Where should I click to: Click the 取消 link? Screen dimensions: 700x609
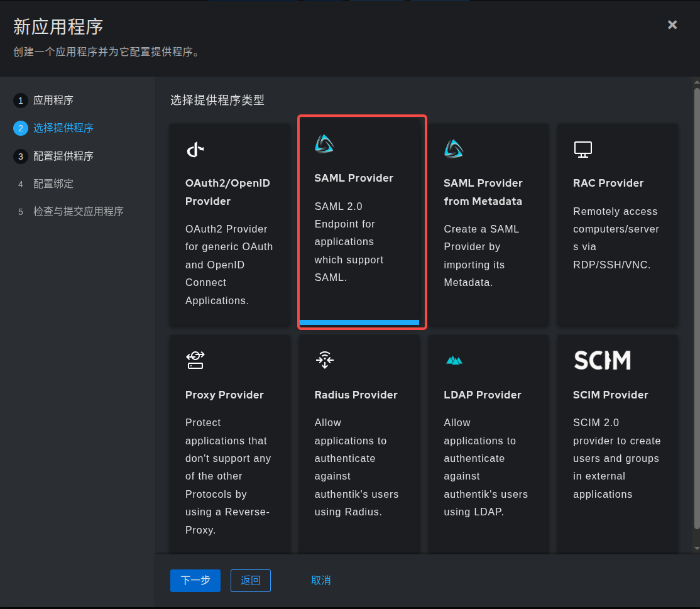321,581
